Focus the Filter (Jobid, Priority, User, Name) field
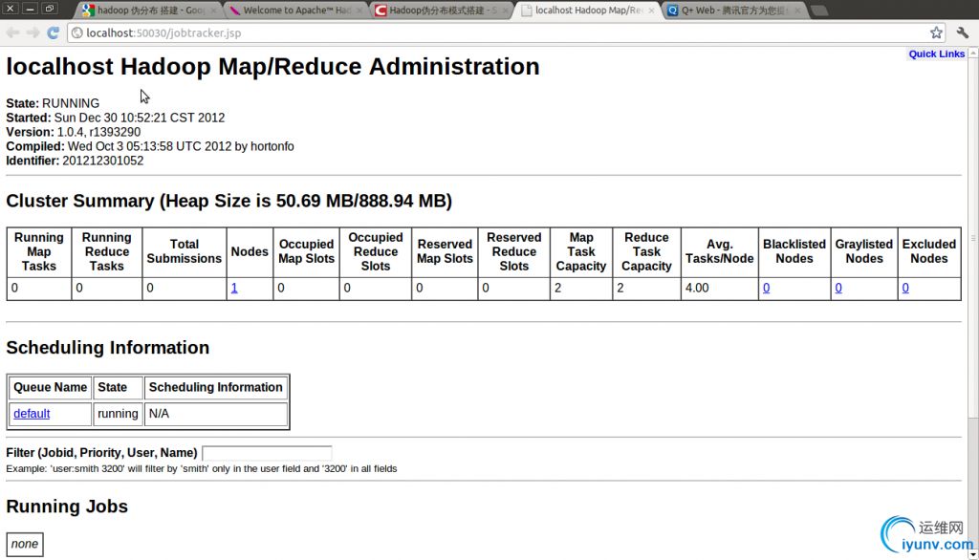The width and height of the screenshot is (979, 560). pos(267,453)
